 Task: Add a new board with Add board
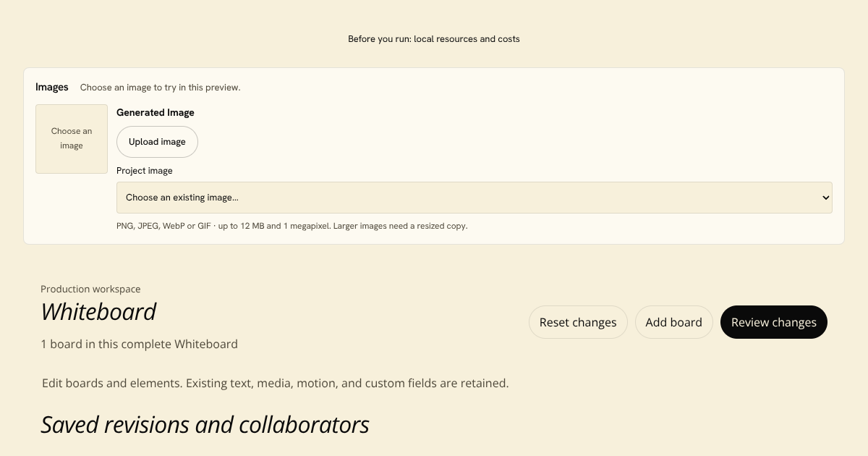tap(673, 322)
